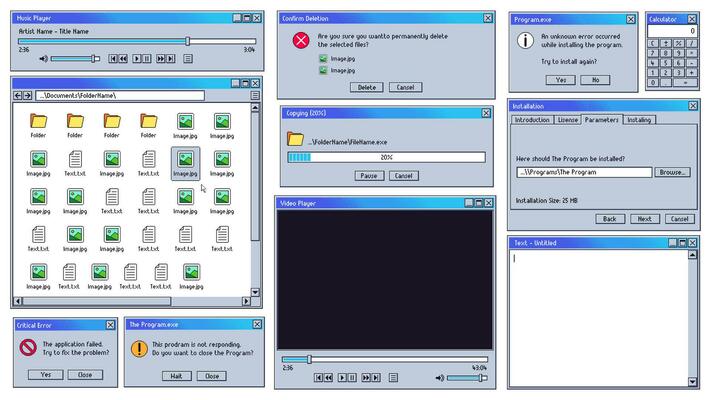Click the equals key on Calculator

click(x=685, y=83)
